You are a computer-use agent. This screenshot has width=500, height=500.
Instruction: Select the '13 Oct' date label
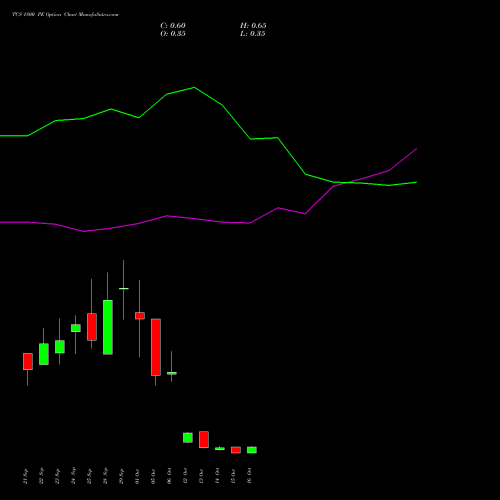click(201, 476)
